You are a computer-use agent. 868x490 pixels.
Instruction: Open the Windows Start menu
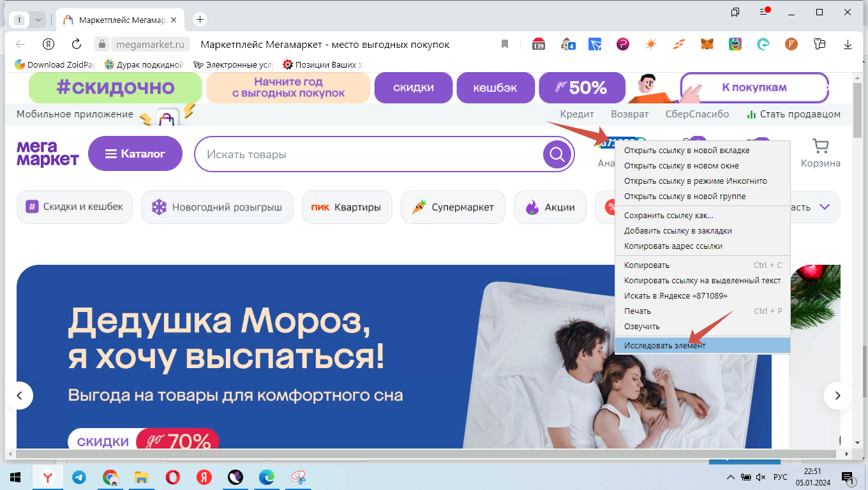[15, 477]
